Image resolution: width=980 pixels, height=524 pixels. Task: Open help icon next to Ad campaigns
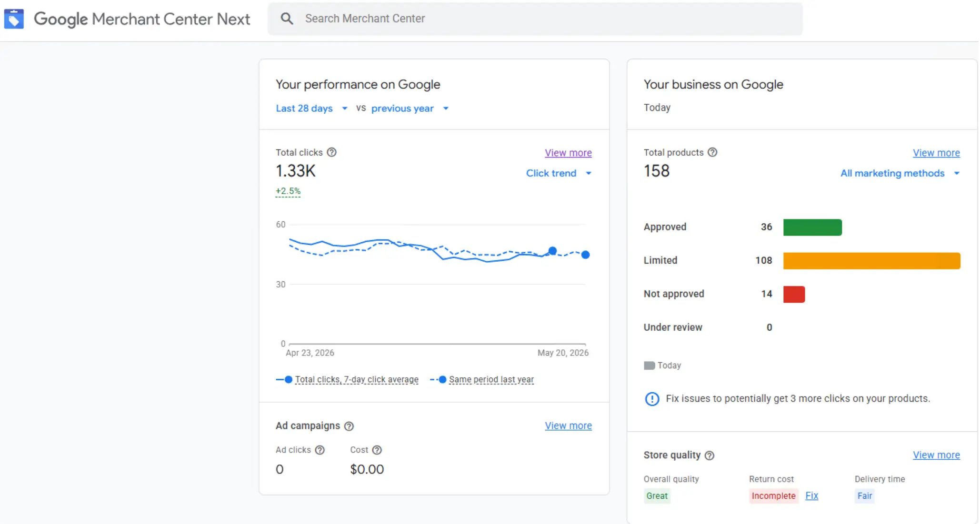[x=349, y=426]
